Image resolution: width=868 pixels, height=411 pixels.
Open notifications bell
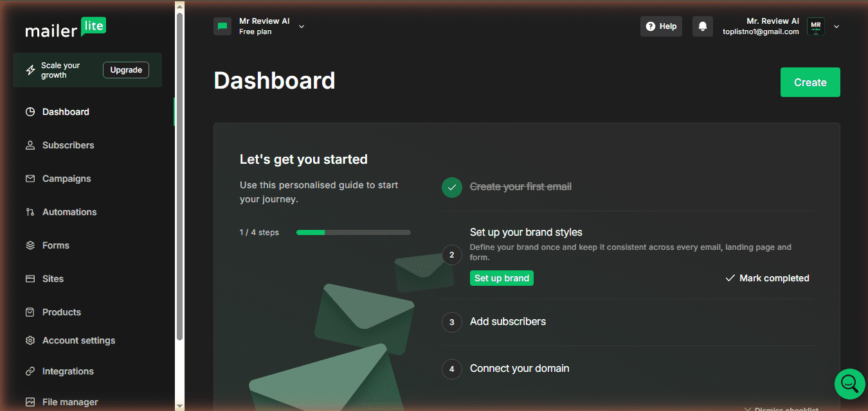(703, 26)
